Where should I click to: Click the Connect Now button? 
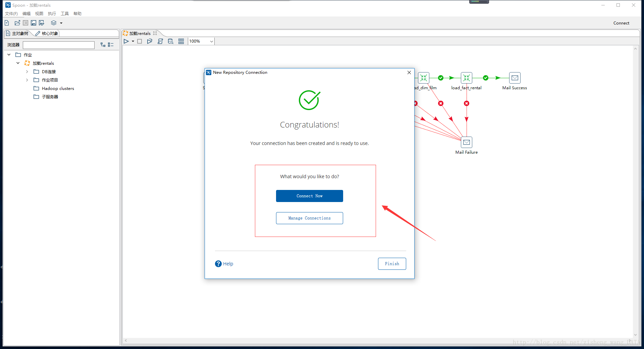point(310,196)
